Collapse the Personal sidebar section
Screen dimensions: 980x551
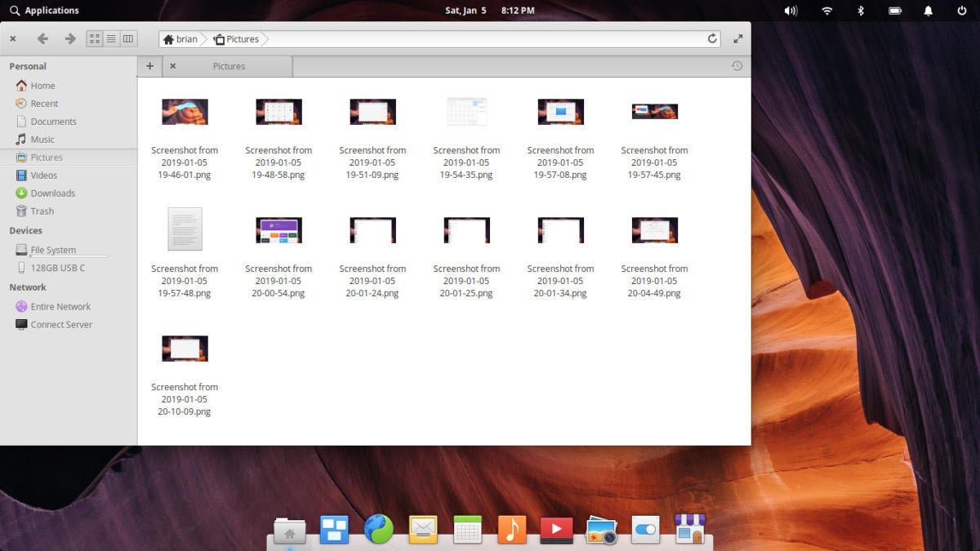click(28, 66)
